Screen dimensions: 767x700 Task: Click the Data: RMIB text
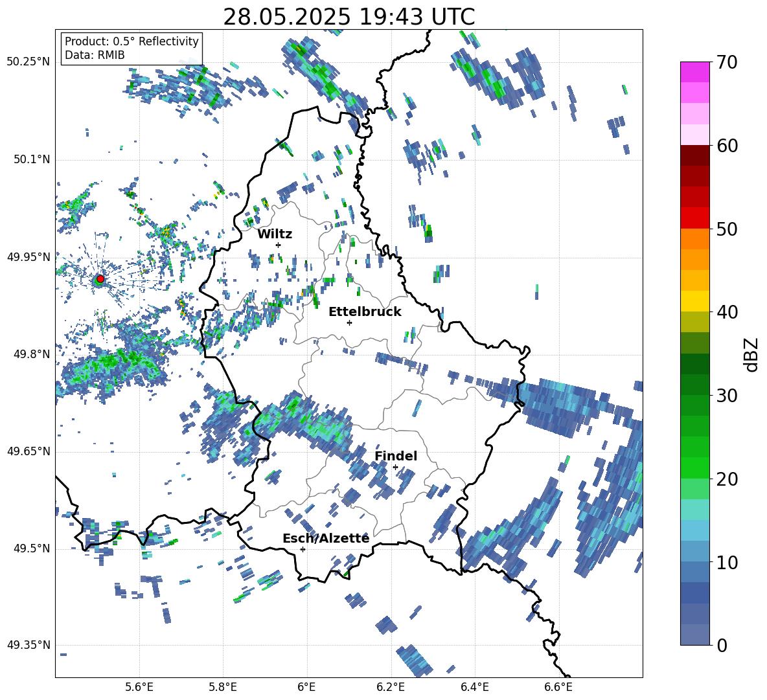(95, 55)
